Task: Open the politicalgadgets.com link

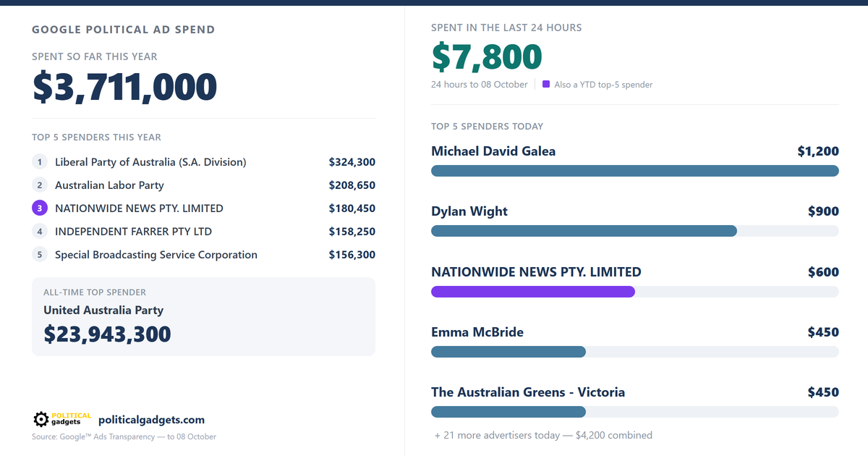Action: tap(151, 420)
